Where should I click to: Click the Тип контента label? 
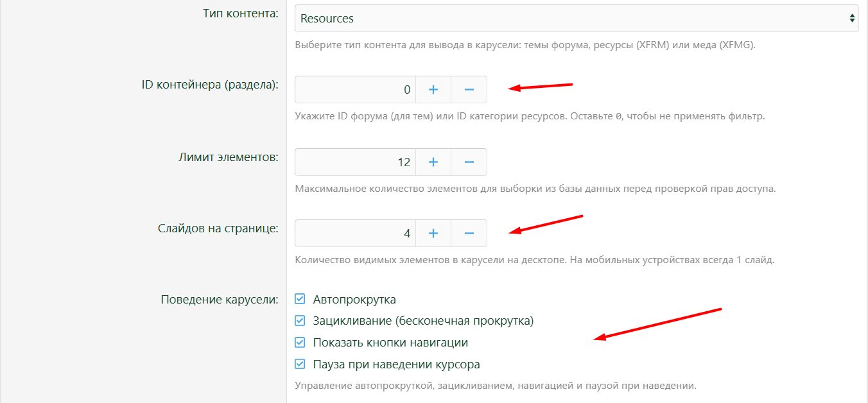click(x=240, y=14)
